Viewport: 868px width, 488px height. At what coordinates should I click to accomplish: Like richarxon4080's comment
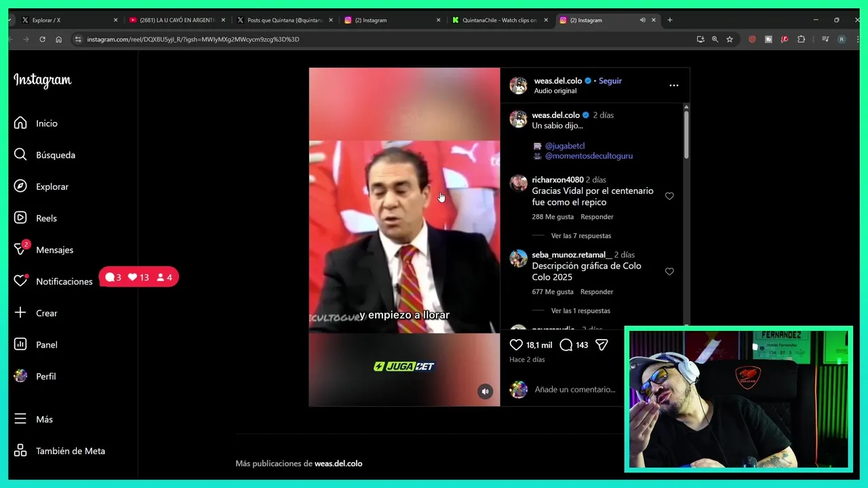(x=669, y=196)
